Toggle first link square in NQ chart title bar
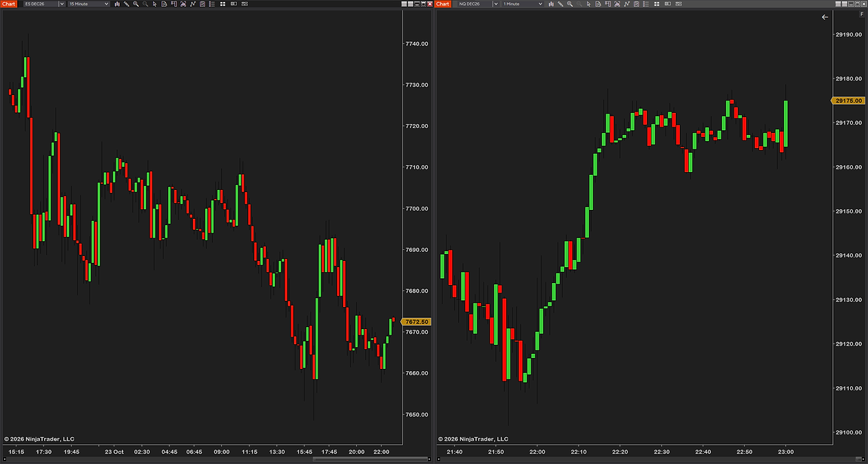Screen dimensions: 868x464 (x=838, y=4)
